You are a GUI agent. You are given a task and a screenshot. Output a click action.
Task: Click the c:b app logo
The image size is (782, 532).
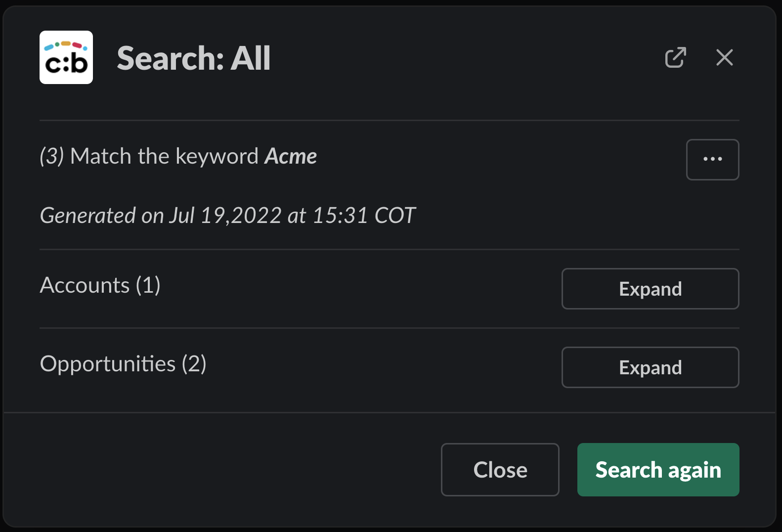(x=66, y=57)
